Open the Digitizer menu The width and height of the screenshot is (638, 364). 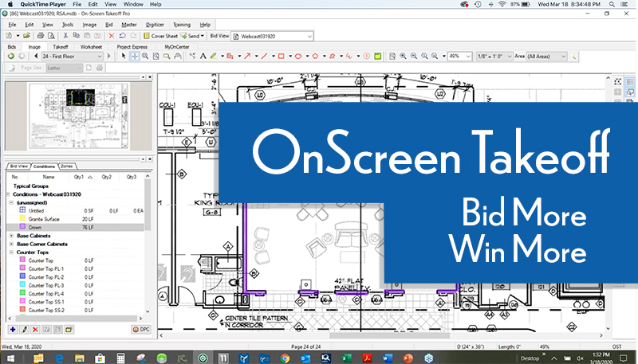click(155, 25)
